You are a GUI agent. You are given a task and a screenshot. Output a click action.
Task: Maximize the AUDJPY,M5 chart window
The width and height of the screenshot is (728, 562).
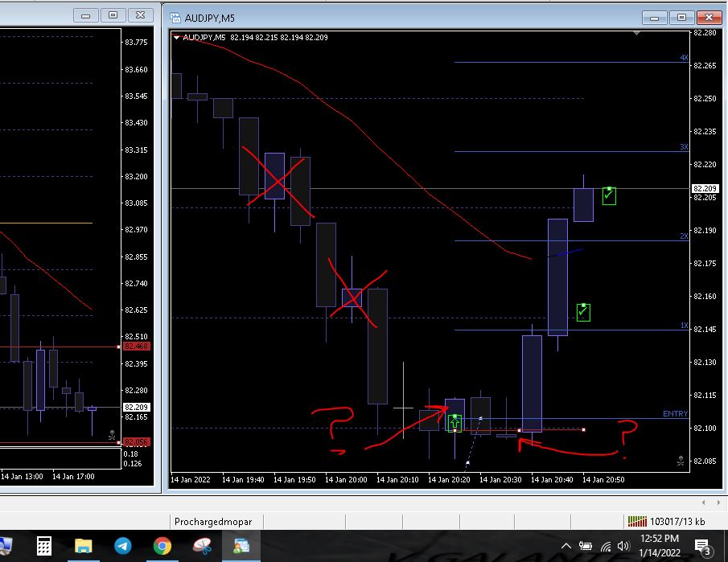pos(681,18)
